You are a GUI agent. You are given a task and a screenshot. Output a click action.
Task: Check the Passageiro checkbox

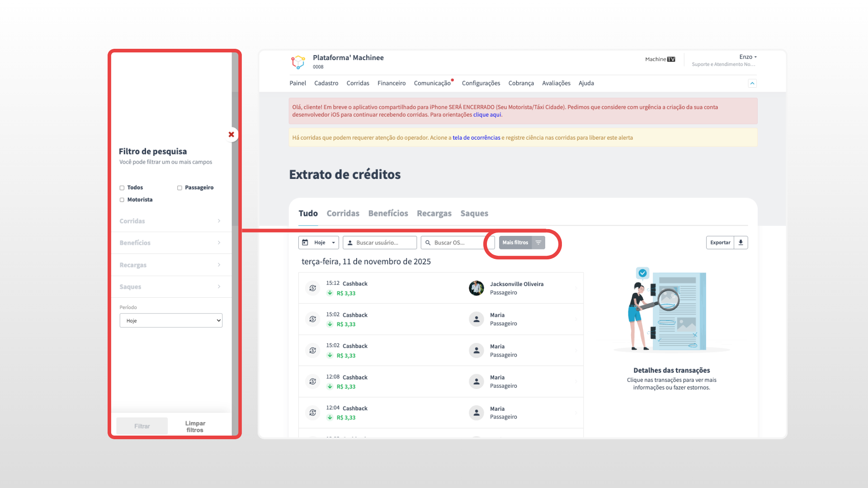pos(179,188)
